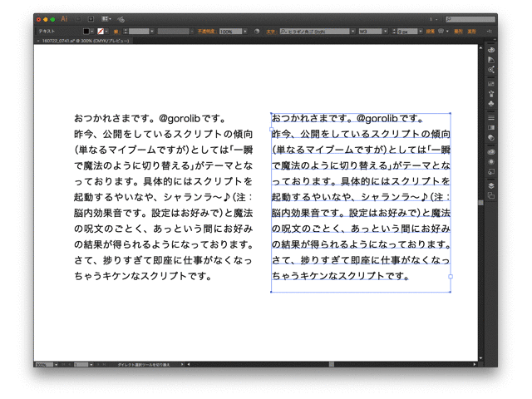The image size is (532, 399).
Task: Click the Illustrator Ai logo icon
Action: pyautogui.click(x=64, y=19)
